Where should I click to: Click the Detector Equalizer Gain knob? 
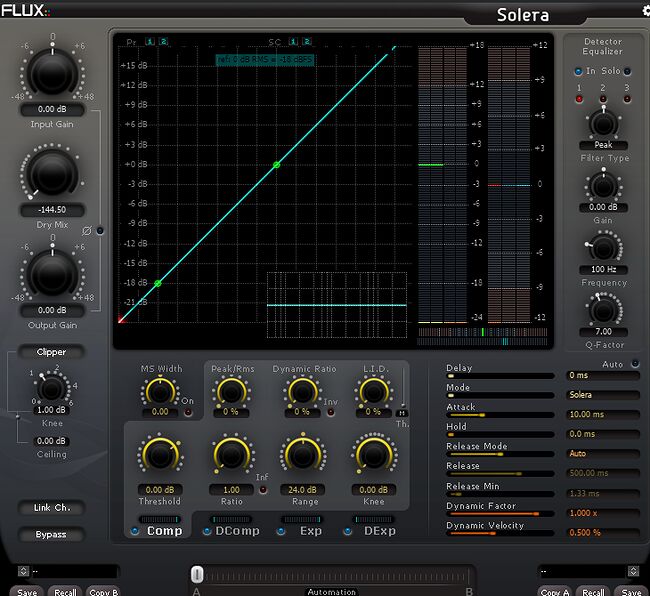point(603,186)
